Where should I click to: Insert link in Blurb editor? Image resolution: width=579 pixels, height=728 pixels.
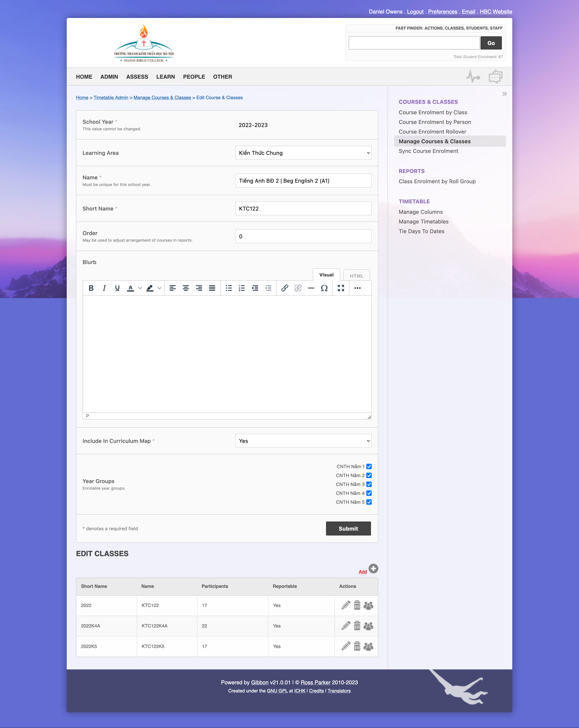coord(285,288)
